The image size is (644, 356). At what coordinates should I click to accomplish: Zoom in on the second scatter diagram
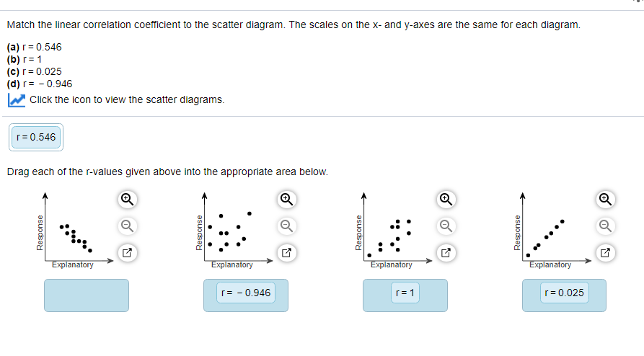pyautogui.click(x=287, y=199)
